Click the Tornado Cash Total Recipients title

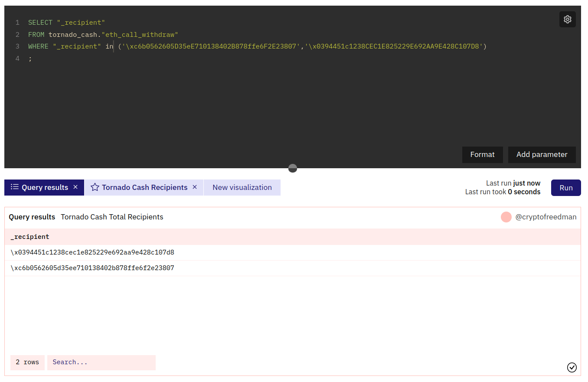point(112,217)
